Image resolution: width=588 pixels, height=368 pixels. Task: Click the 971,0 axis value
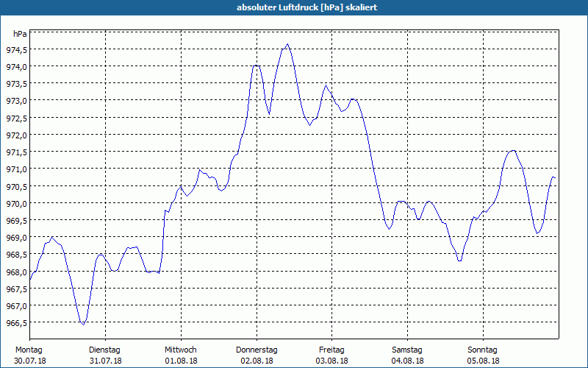[x=16, y=169]
